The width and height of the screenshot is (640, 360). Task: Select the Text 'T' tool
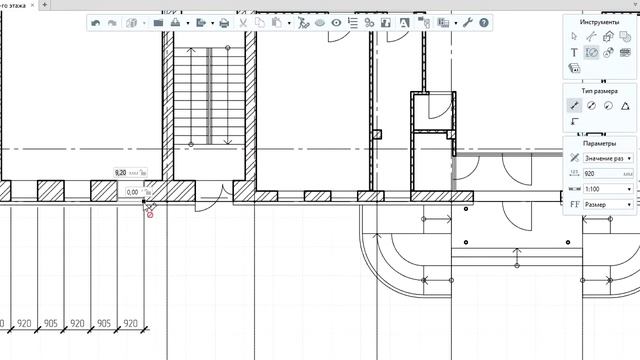click(x=574, y=53)
